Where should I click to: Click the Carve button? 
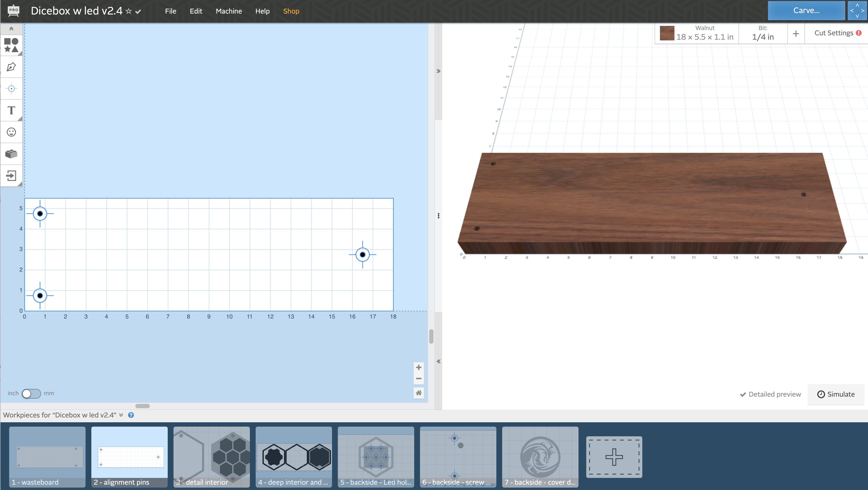806,10
